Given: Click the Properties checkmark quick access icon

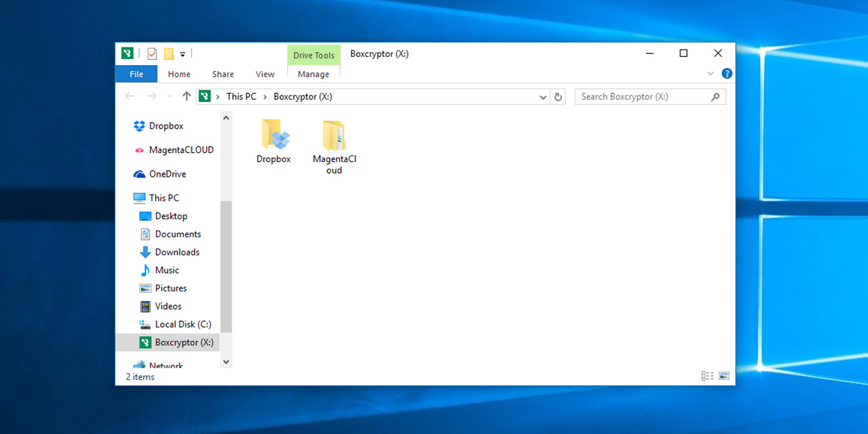Looking at the screenshot, I should point(152,54).
